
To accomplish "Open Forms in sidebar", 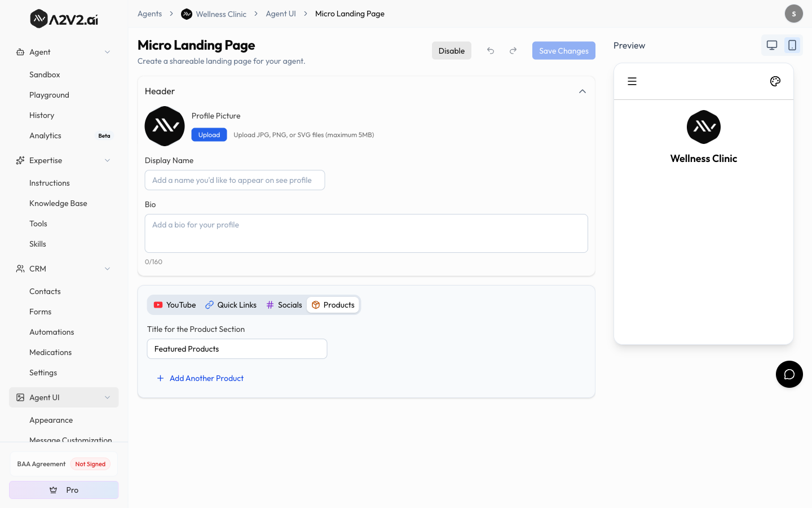I will coord(40,312).
